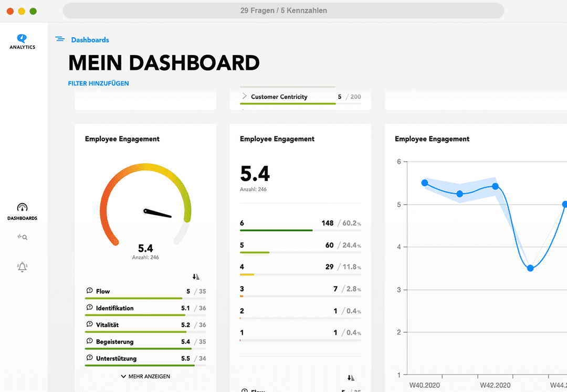567x392 pixels.
Task: Click the sort icon above Flow row
Action: pyautogui.click(x=196, y=277)
